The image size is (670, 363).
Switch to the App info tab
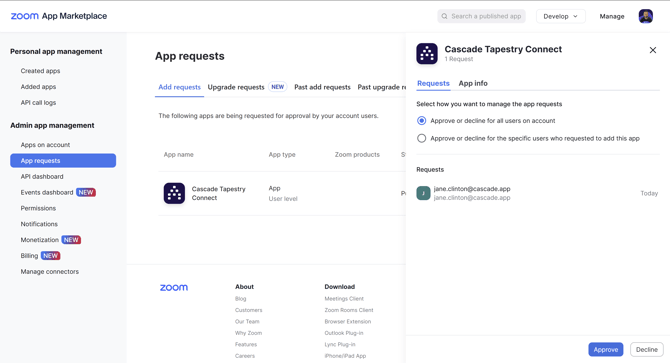pyautogui.click(x=473, y=83)
